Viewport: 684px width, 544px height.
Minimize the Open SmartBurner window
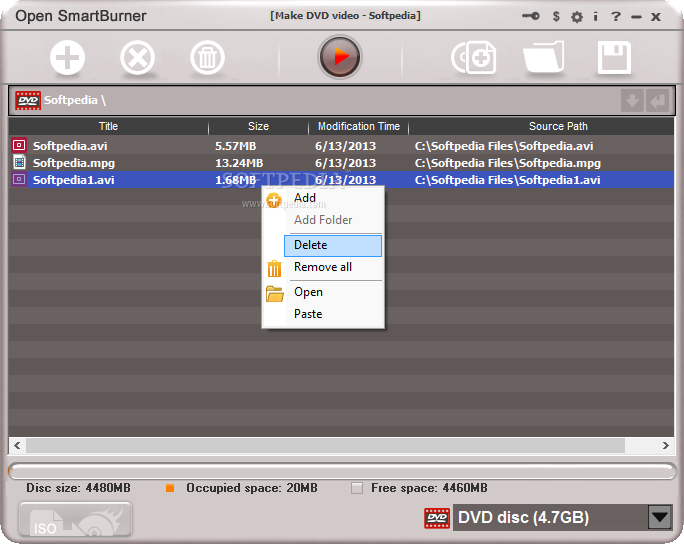[636, 17]
